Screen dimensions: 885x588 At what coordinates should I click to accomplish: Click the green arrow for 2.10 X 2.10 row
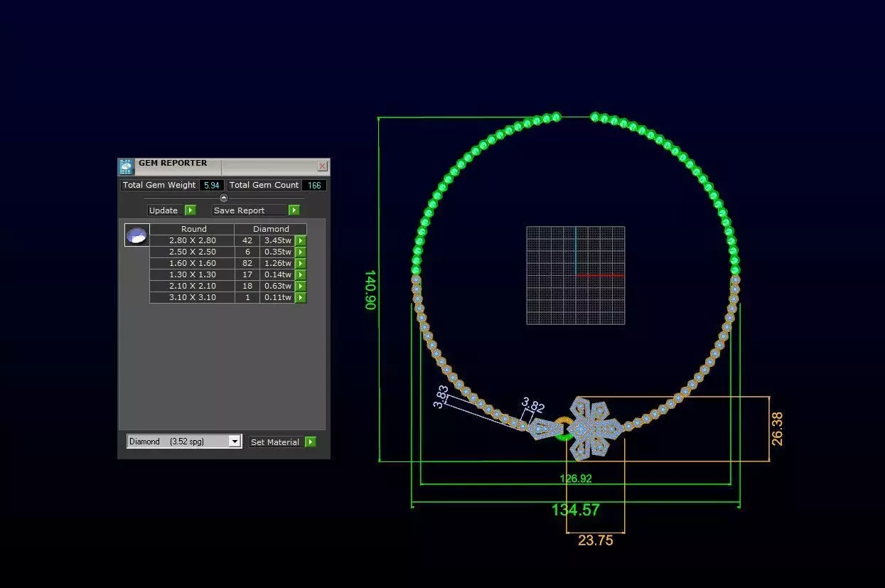tap(301, 287)
